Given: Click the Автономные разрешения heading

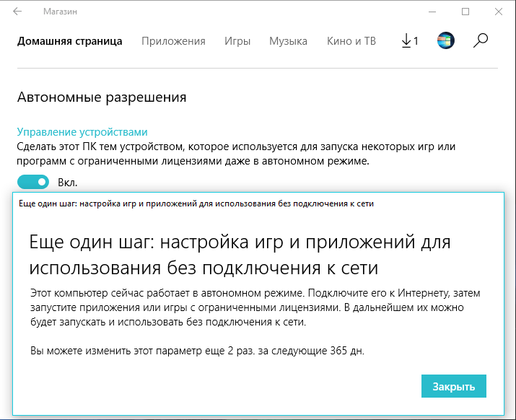Looking at the screenshot, I should click(102, 97).
